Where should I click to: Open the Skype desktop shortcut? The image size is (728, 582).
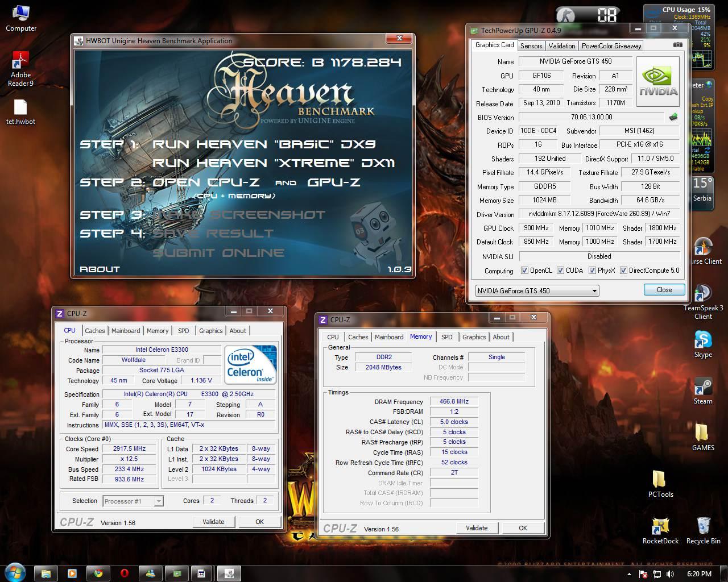click(x=703, y=344)
